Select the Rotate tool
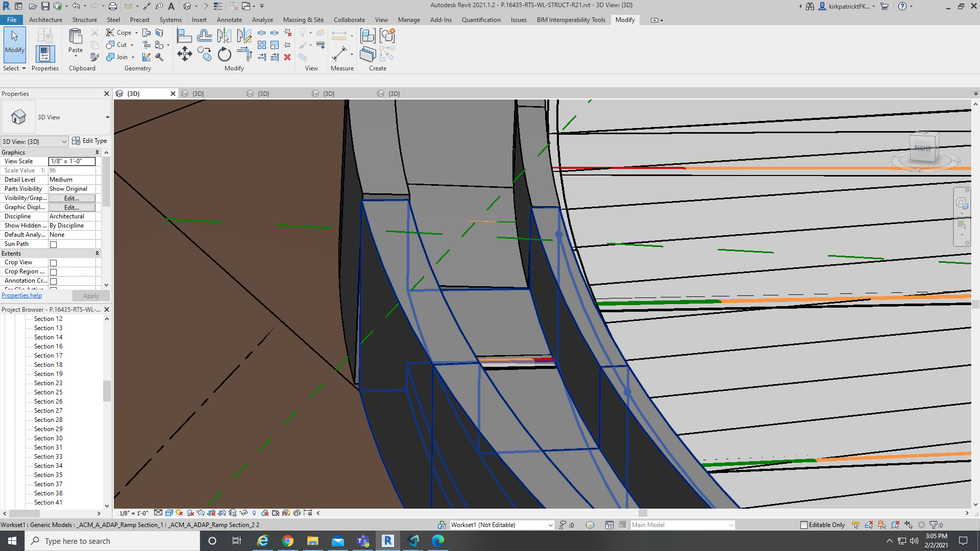This screenshot has height=551, width=980. [224, 54]
